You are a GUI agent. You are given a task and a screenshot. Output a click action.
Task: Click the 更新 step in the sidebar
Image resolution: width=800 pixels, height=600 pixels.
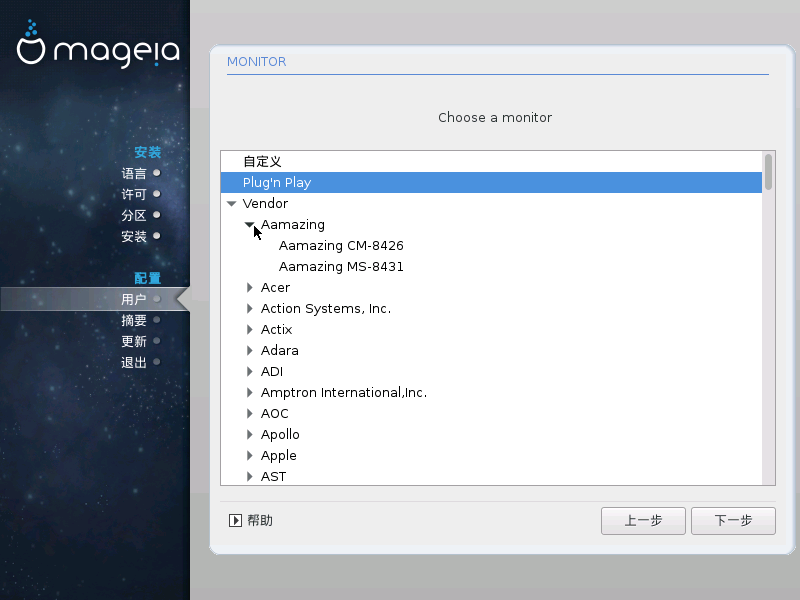pyautogui.click(x=140, y=341)
